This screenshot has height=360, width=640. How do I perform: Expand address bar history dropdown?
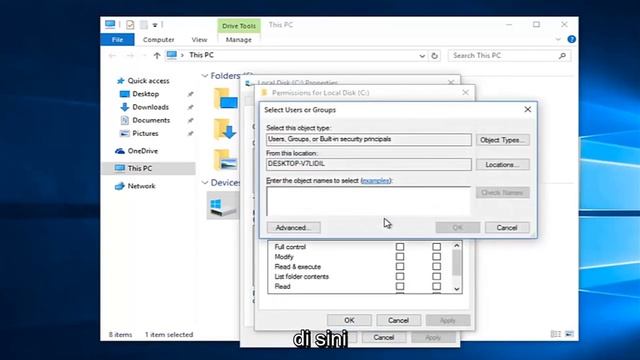click(422, 56)
